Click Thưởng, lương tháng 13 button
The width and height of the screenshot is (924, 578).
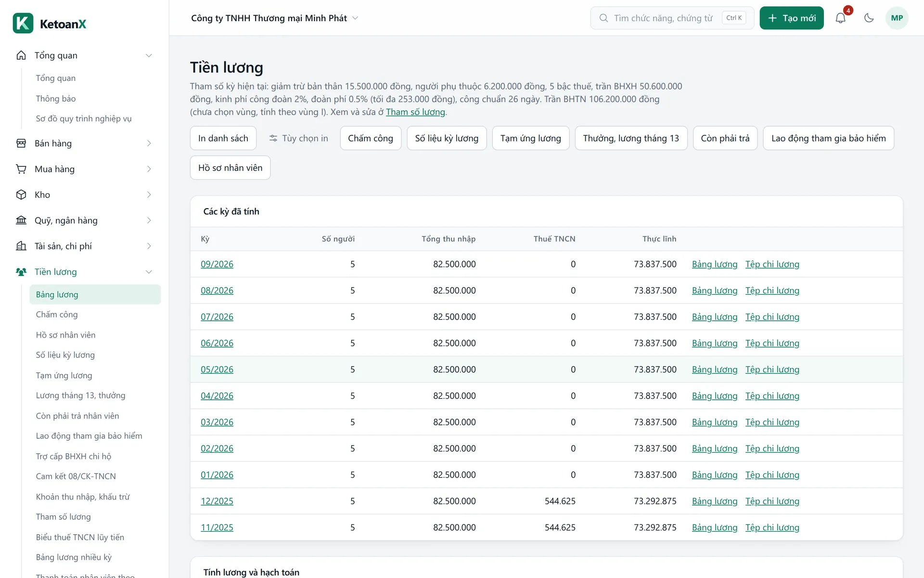click(x=631, y=138)
